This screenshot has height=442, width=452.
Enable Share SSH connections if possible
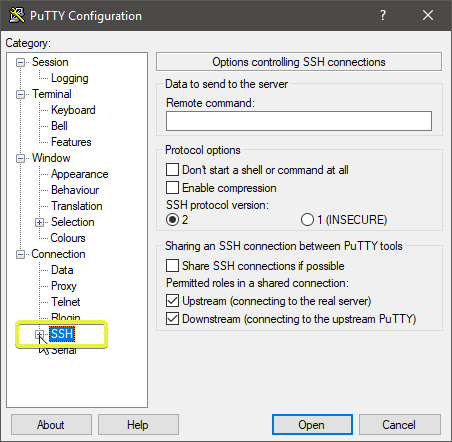tap(172, 266)
